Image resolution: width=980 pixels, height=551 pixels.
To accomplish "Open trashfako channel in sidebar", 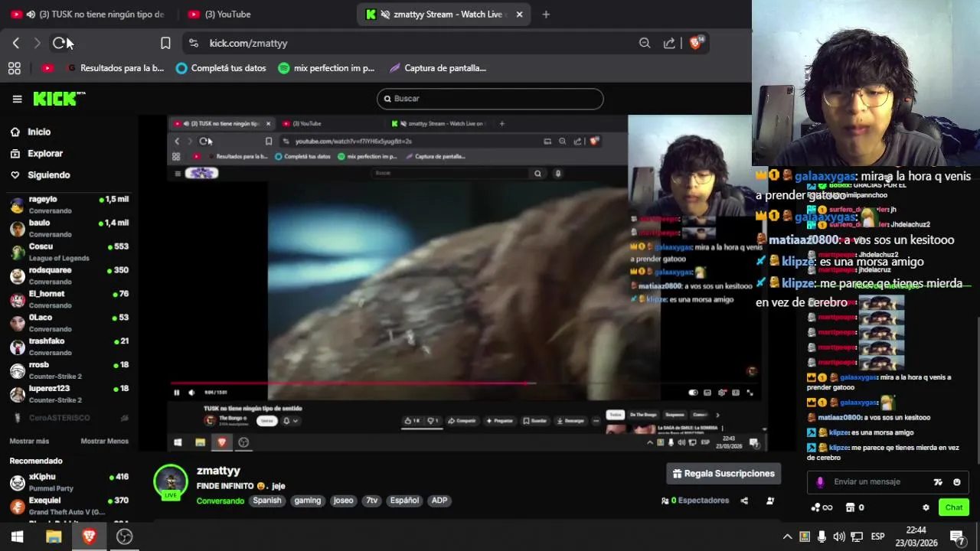I will click(x=69, y=347).
